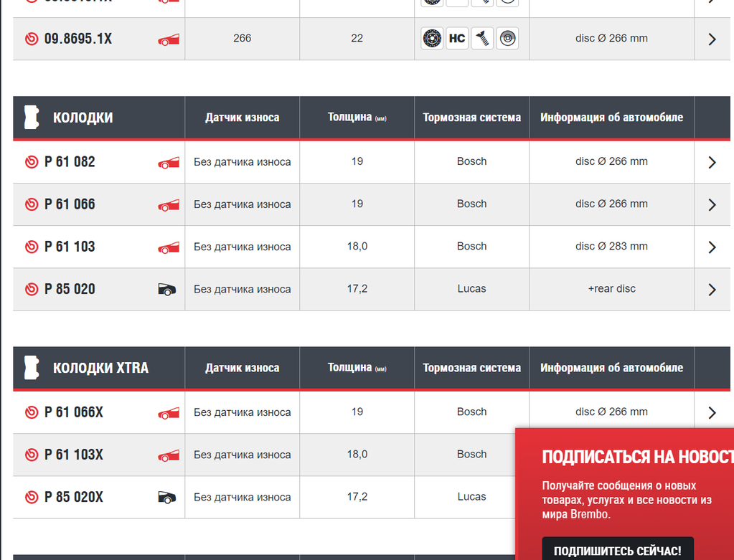Click '+rear disc' text in P 85 020 row
The width and height of the screenshot is (734, 560).
(611, 289)
